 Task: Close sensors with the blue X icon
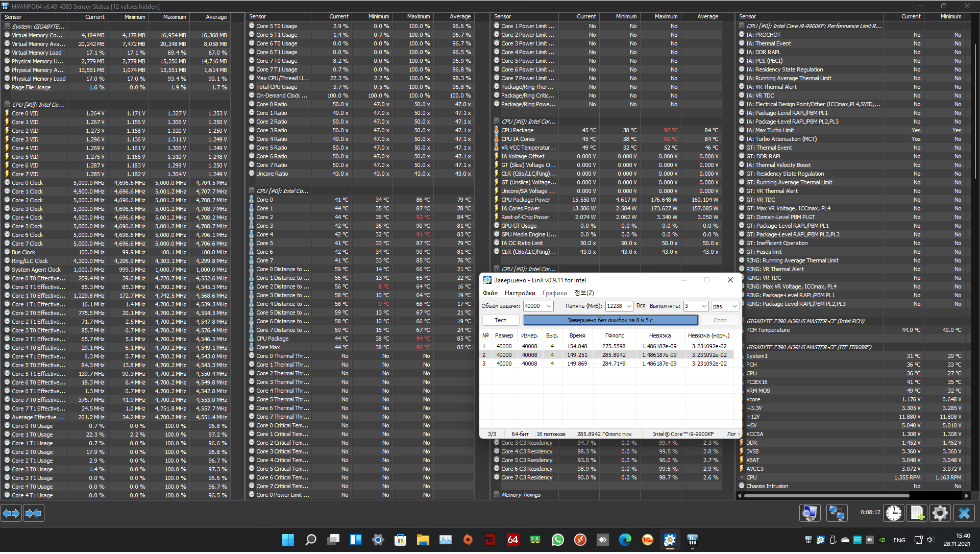tap(964, 513)
